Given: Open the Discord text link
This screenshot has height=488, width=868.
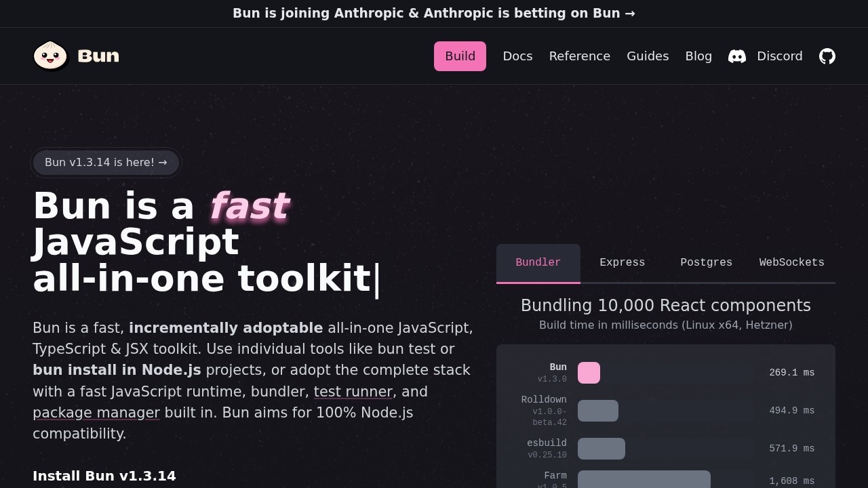Looking at the screenshot, I should point(780,56).
